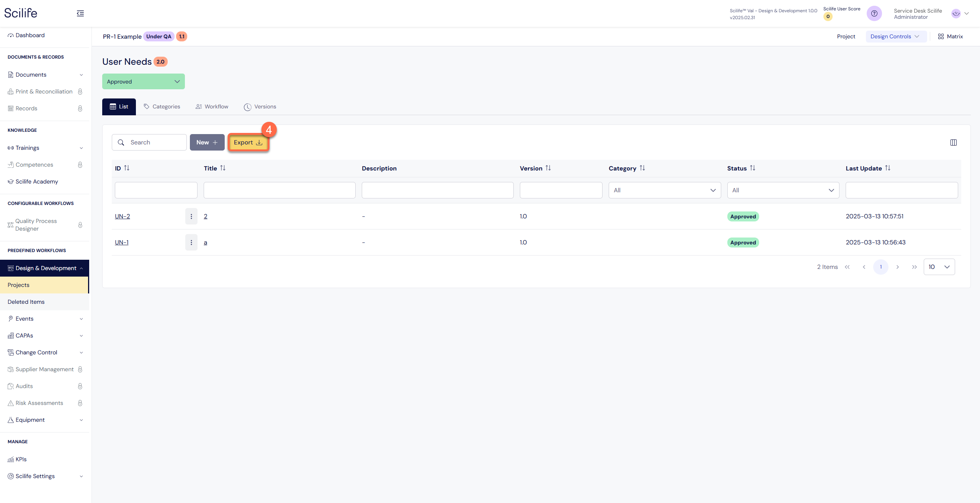Sort by Category column arrows

pos(642,168)
